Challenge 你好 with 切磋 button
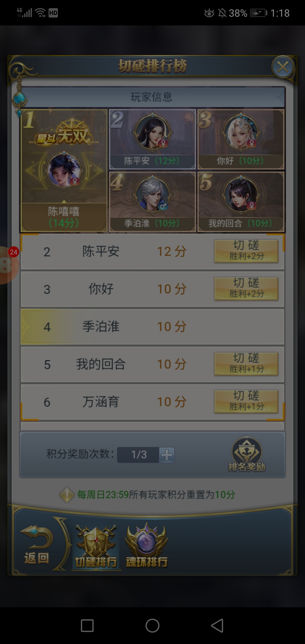 click(246, 289)
